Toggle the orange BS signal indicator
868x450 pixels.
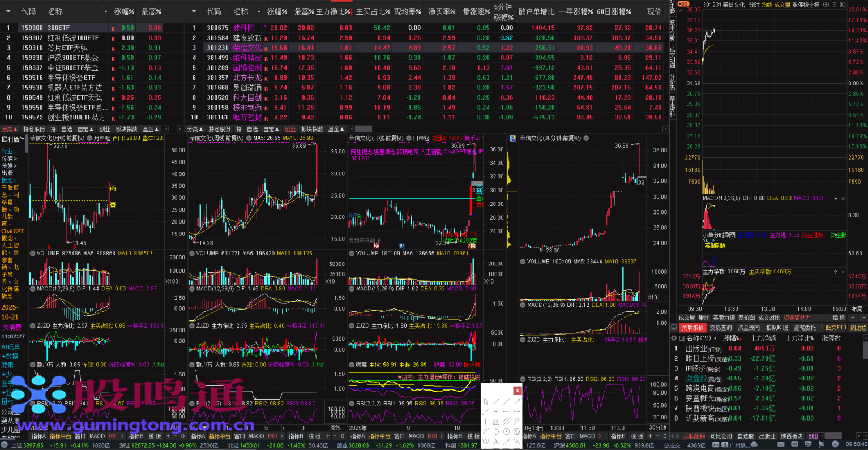coord(683,4)
